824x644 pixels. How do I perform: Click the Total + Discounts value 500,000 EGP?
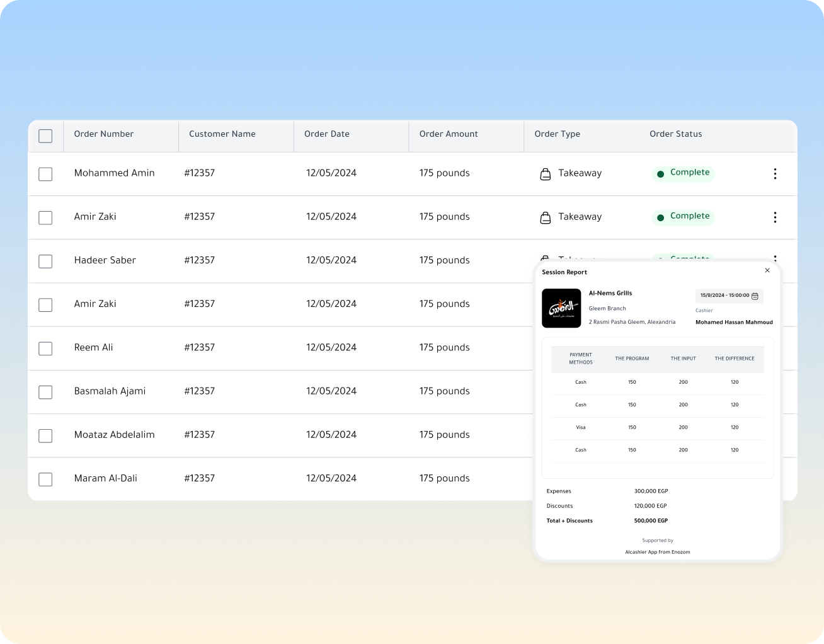click(651, 521)
